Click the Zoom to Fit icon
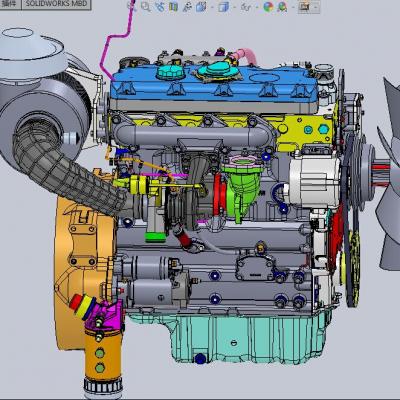This screenshot has width=400, height=400. pos(132,6)
